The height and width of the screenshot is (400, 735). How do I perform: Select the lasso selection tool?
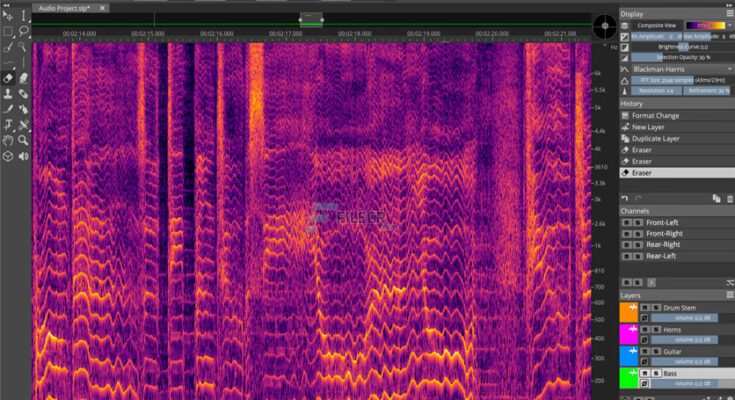[24, 30]
